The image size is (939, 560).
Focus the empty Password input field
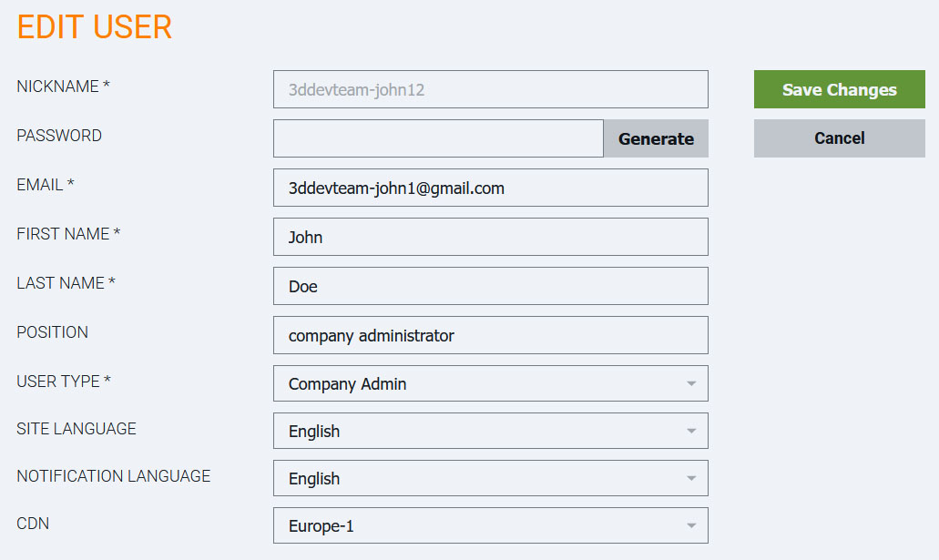click(438, 138)
